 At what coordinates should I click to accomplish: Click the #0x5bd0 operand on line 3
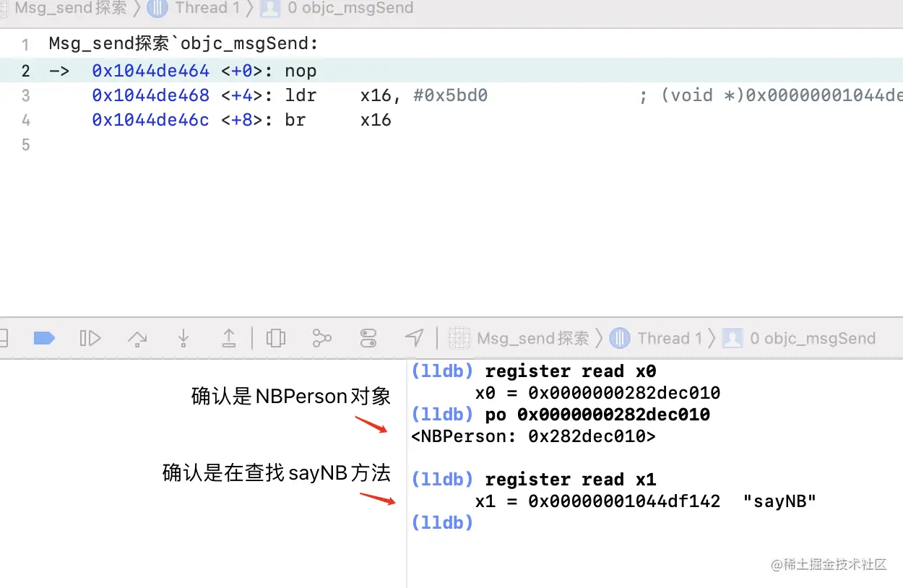coord(451,95)
